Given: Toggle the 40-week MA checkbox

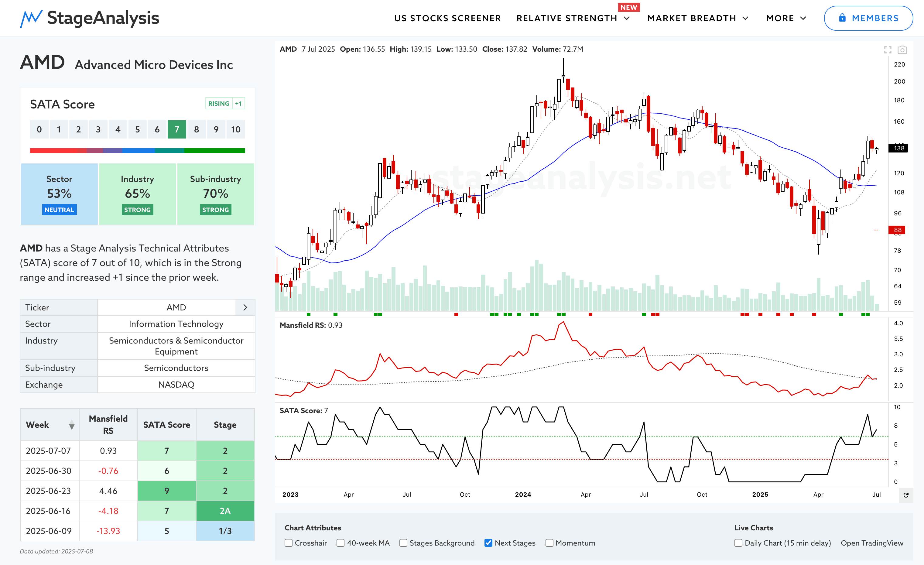Looking at the screenshot, I should click(341, 543).
